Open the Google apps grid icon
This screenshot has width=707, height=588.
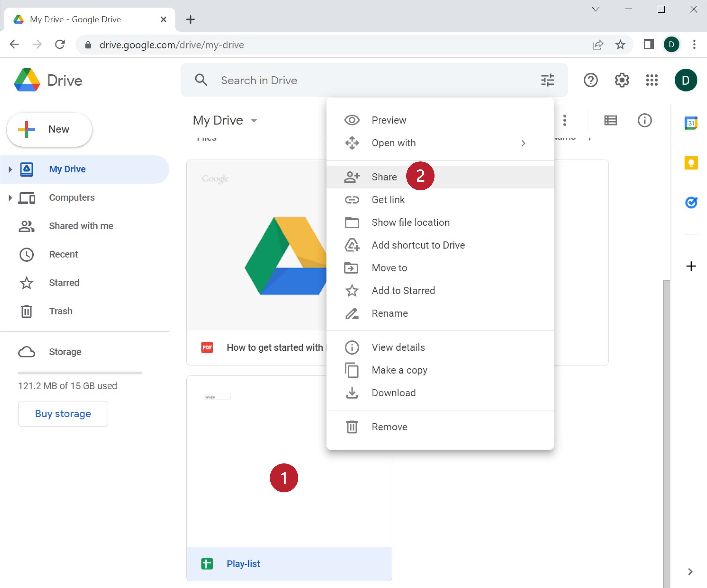(x=652, y=80)
